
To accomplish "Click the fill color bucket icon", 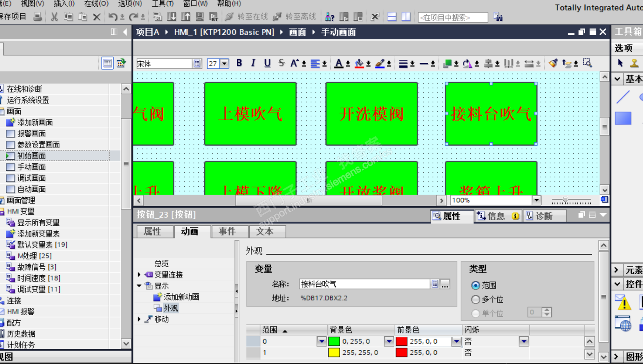I will coord(359,63).
